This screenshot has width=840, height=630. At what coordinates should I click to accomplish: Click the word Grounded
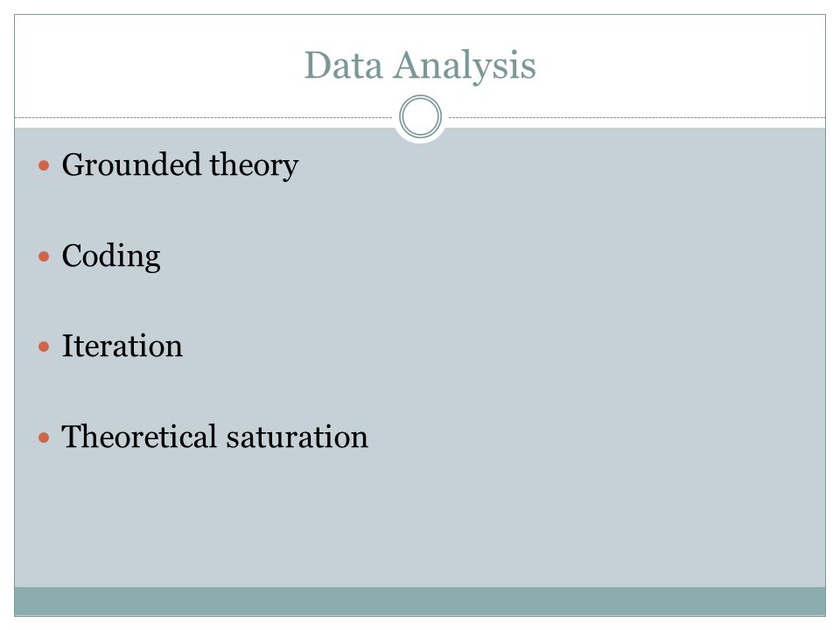click(131, 164)
